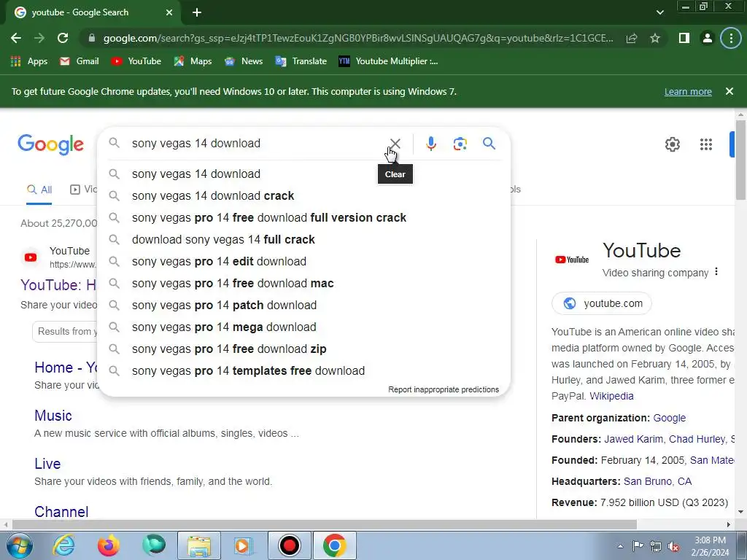Choose suggestion 'sony vegas pro 14 free download mac'
The height and width of the screenshot is (560, 747).
[304, 284]
